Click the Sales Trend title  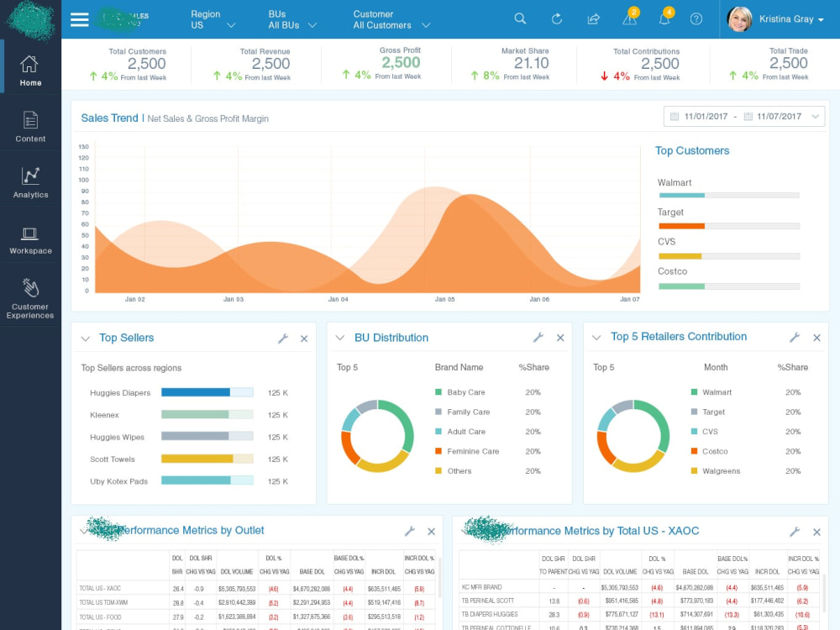pyautogui.click(x=109, y=118)
